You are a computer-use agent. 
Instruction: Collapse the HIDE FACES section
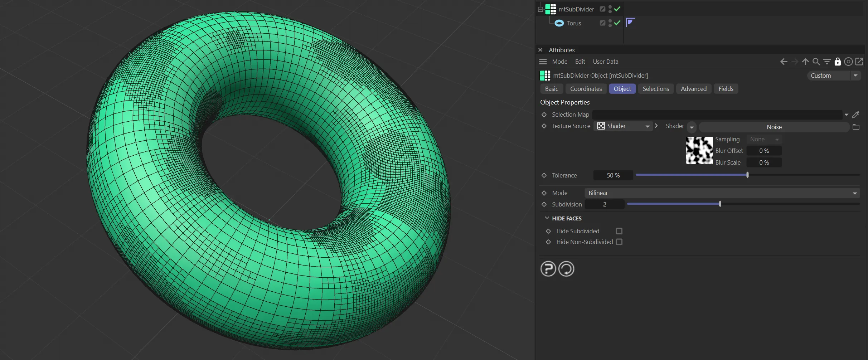[x=547, y=218]
